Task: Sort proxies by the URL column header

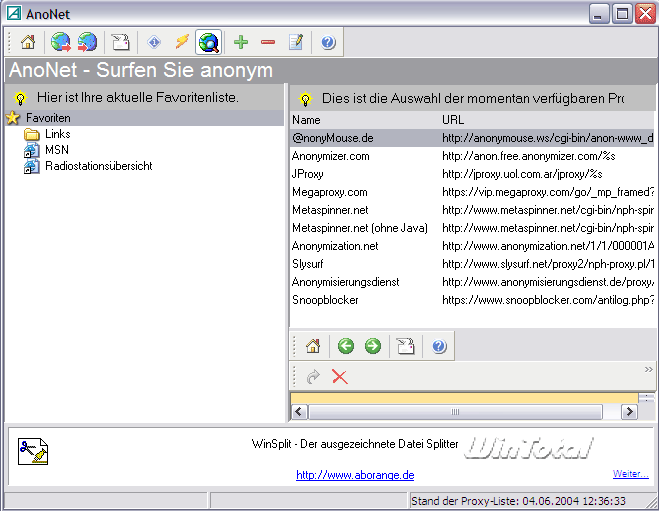Action: pos(548,120)
